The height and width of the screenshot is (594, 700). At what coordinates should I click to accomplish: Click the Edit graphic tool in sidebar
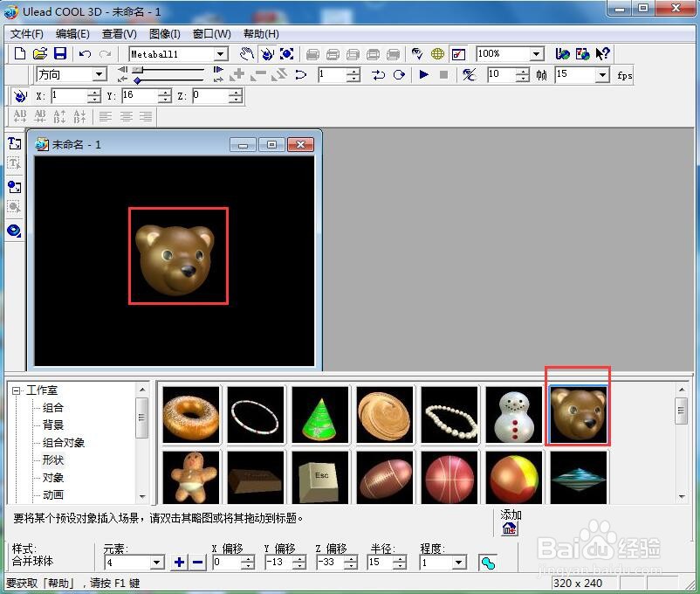(14, 207)
